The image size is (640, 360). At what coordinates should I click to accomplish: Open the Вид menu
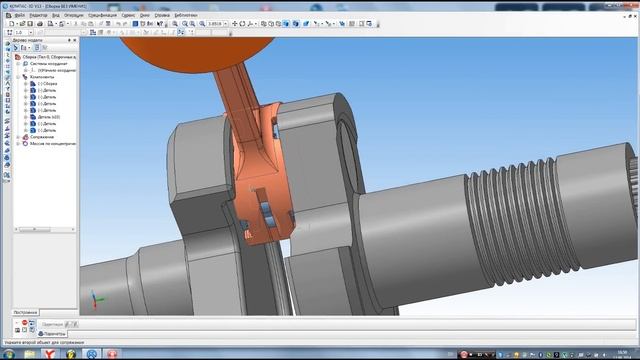[x=56, y=15]
